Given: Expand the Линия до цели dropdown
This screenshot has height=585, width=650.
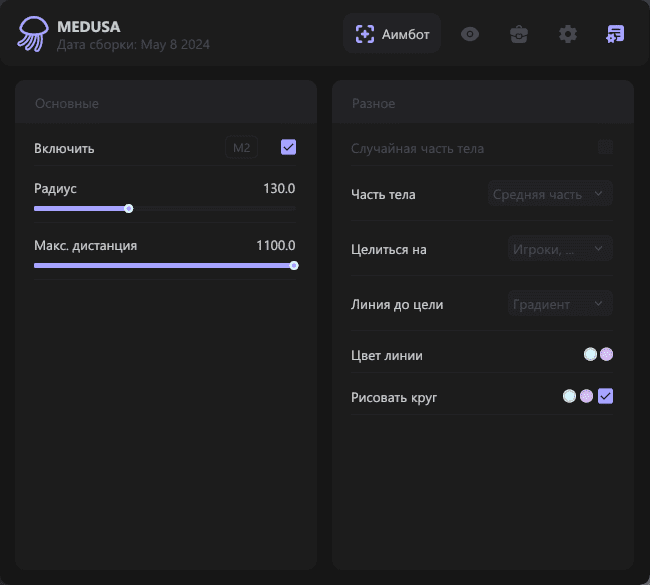Looking at the screenshot, I should (558, 304).
